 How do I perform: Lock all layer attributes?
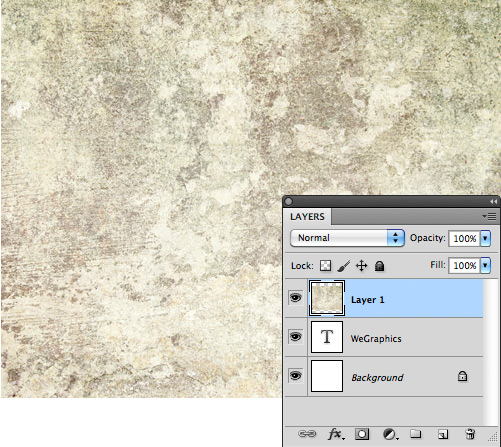point(379,266)
